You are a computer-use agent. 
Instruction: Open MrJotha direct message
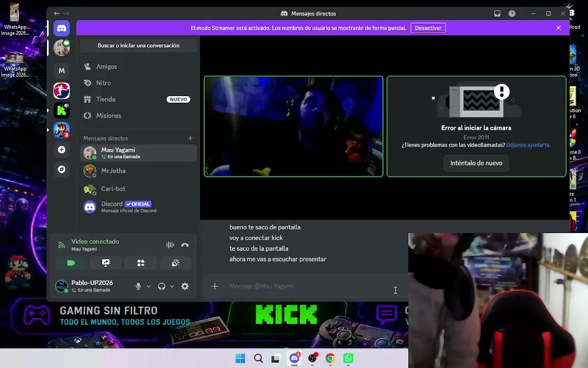coord(138,171)
